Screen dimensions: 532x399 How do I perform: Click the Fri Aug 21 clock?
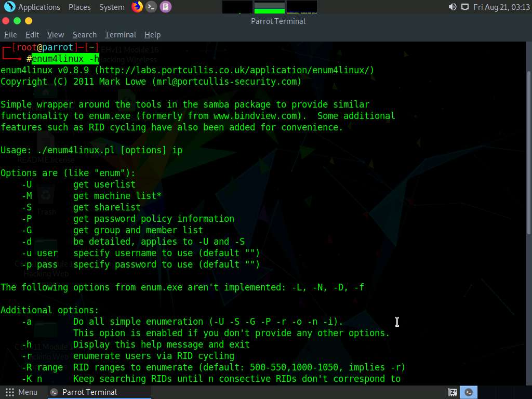[501, 7]
